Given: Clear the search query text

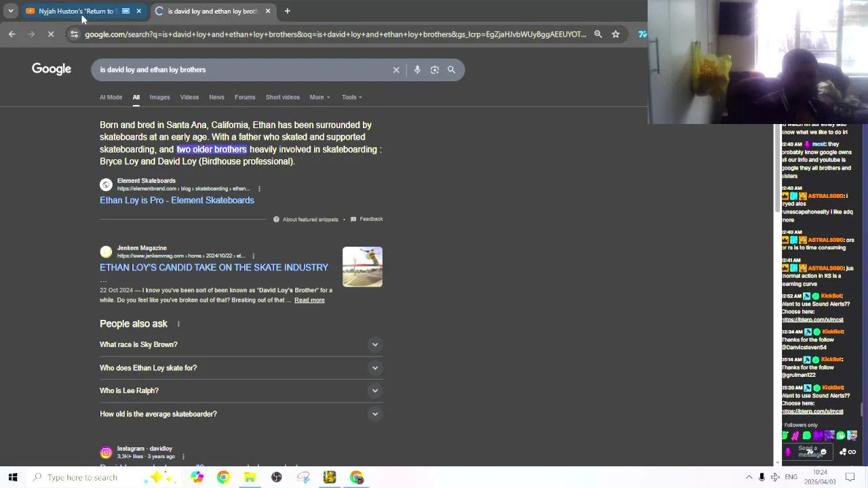Looking at the screenshot, I should [396, 69].
